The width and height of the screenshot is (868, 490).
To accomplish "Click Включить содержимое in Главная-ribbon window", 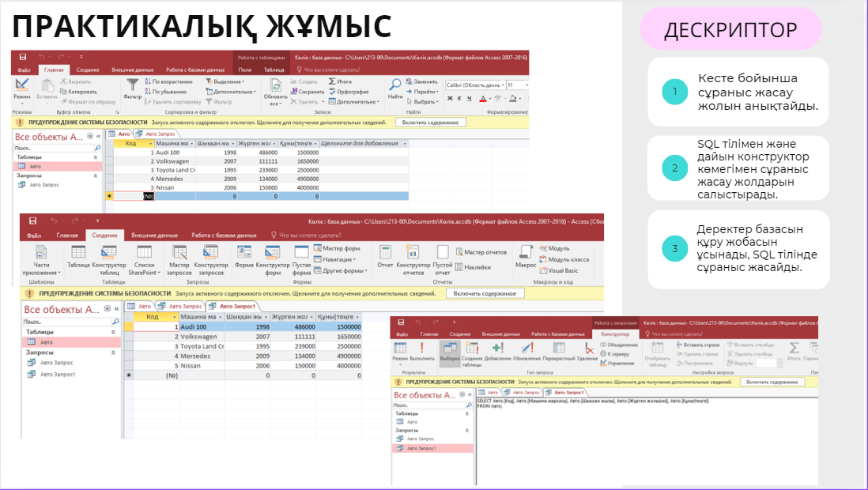I will [430, 122].
